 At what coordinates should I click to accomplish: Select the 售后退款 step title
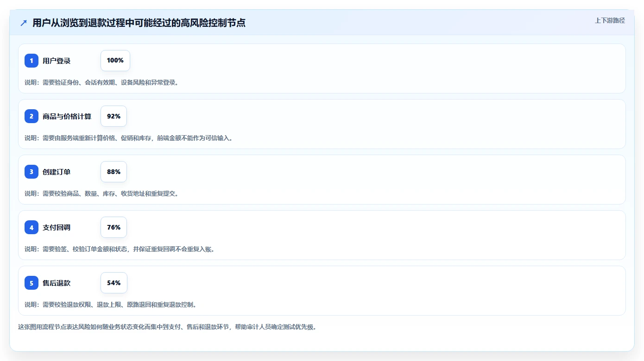pyautogui.click(x=57, y=283)
